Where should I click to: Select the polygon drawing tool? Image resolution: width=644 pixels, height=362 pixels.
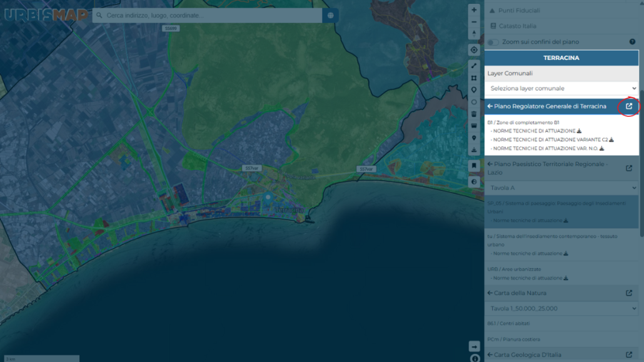tap(474, 78)
